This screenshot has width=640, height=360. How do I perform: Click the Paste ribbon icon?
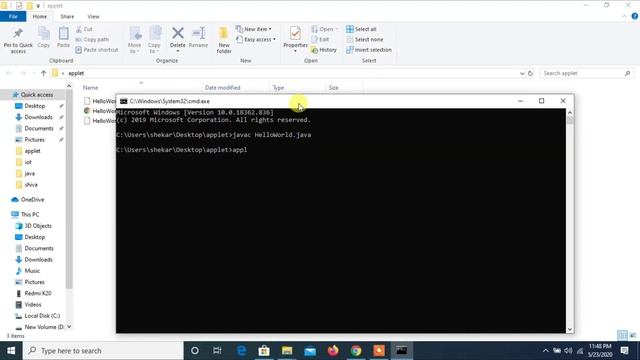63,38
